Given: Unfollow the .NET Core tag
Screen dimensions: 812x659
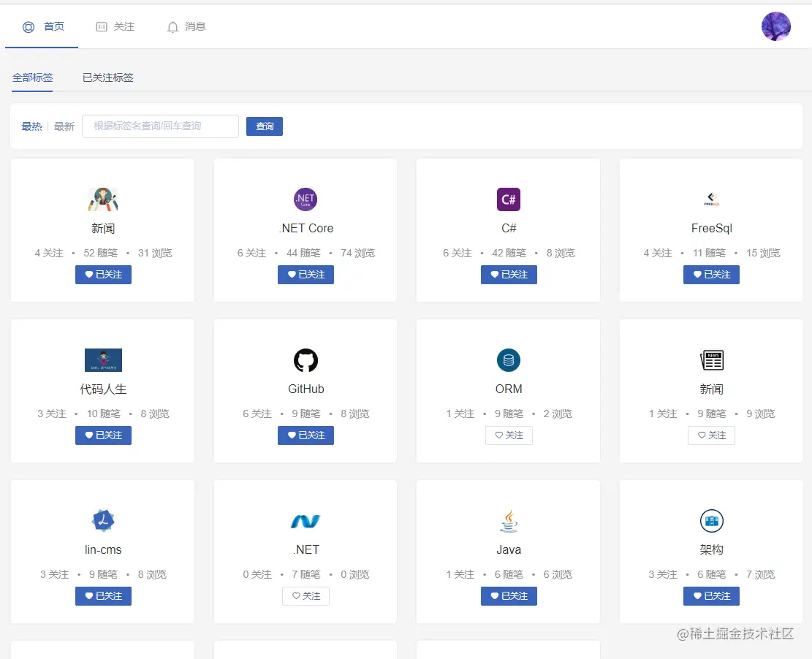Looking at the screenshot, I should point(306,275).
